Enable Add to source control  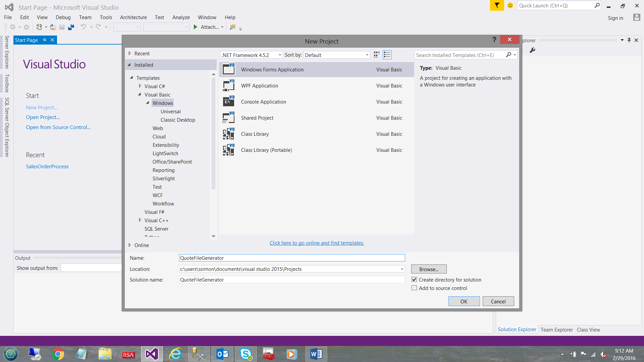coord(415,288)
